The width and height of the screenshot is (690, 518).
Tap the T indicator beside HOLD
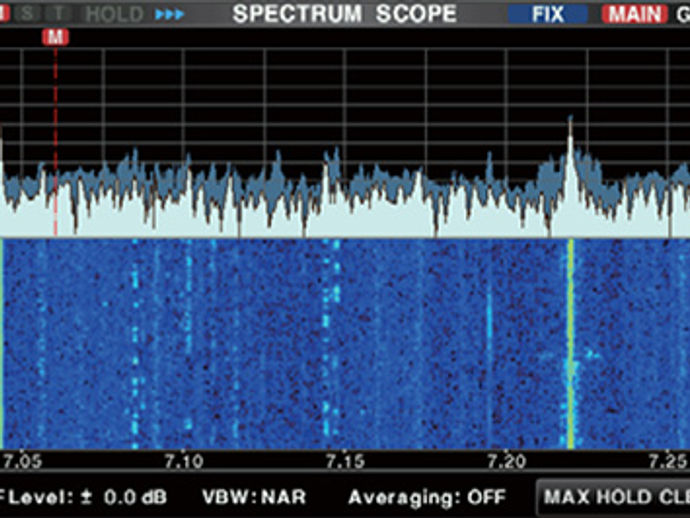[x=58, y=14]
